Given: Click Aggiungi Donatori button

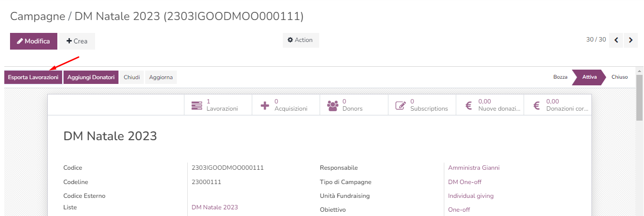Looking at the screenshot, I should coord(91,77).
